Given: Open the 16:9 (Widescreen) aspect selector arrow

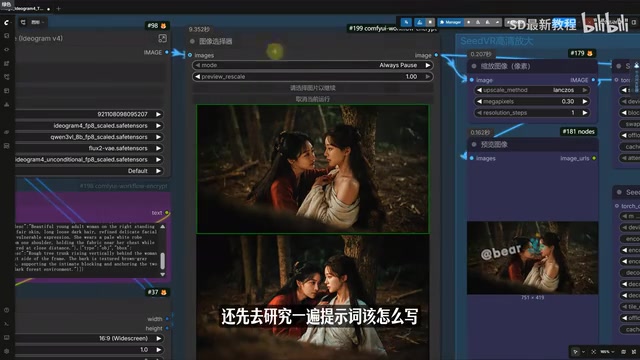Looking at the screenshot, I should click(158, 338).
